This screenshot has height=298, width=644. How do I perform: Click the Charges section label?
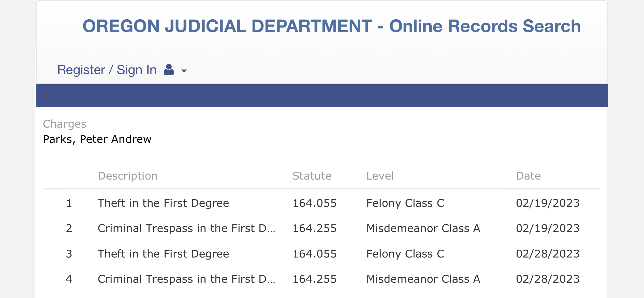coord(65,124)
